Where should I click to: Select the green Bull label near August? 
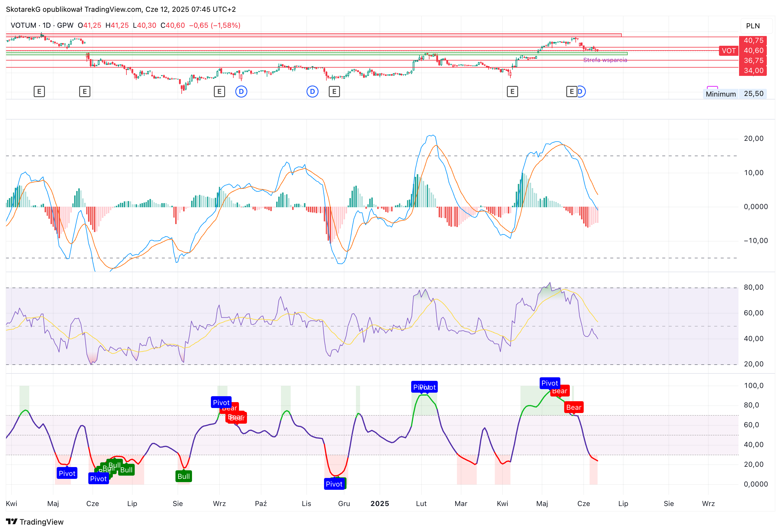tap(184, 476)
